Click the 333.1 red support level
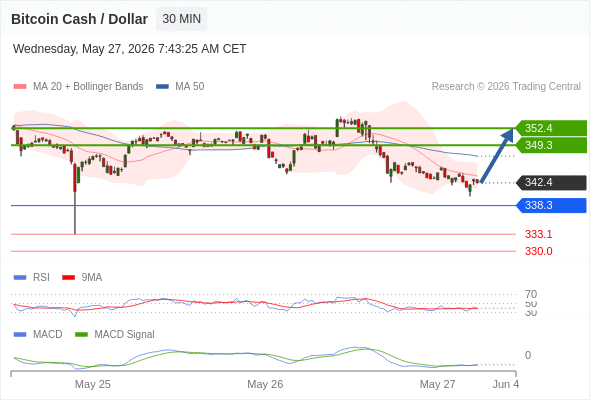This screenshot has height=400, width=590. coord(538,234)
